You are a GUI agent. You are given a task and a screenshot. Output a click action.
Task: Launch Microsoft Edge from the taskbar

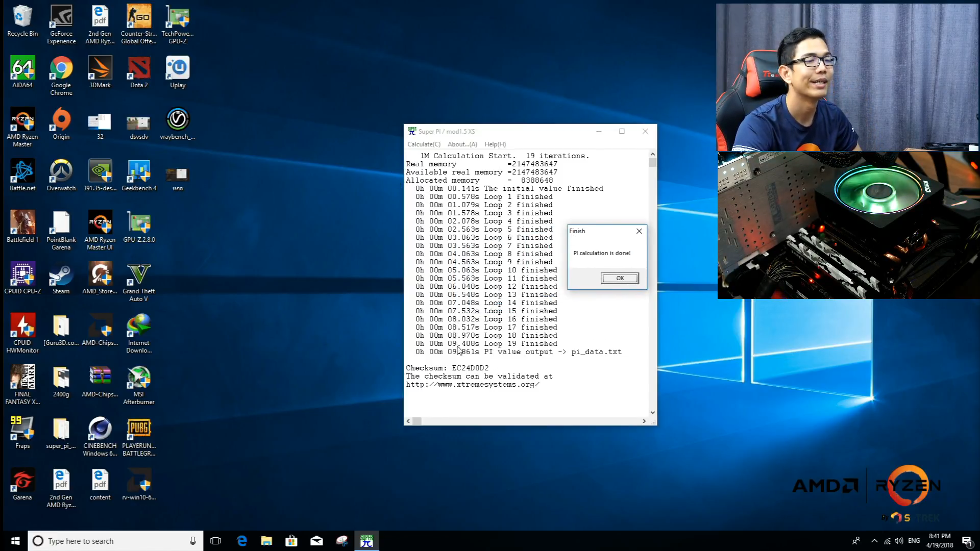click(x=242, y=541)
